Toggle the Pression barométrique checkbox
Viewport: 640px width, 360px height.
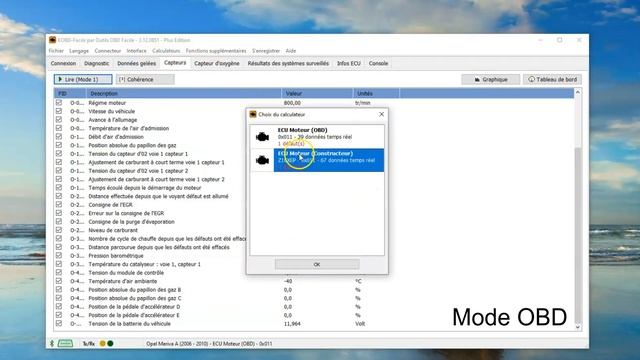[x=59, y=256]
